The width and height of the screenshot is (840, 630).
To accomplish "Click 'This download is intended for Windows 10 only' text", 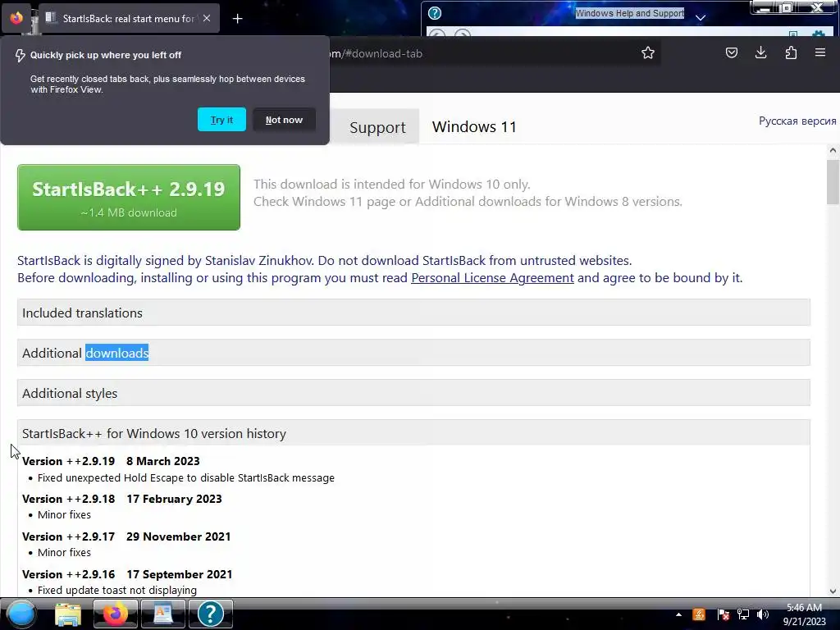I will pos(391,185).
